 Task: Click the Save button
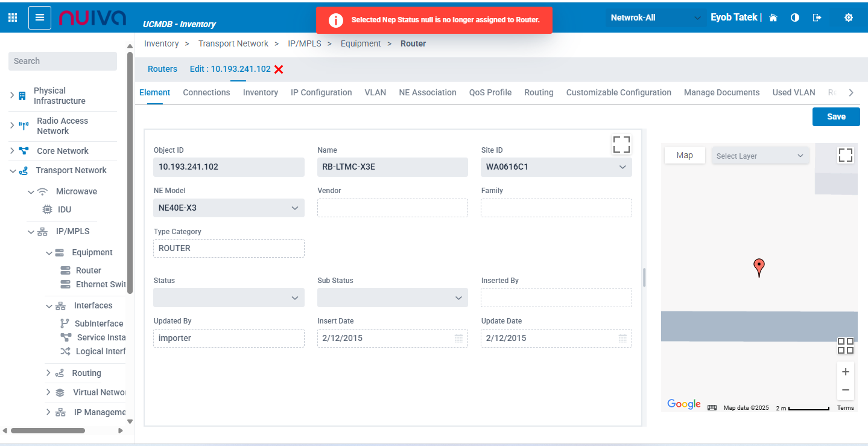[835, 116]
